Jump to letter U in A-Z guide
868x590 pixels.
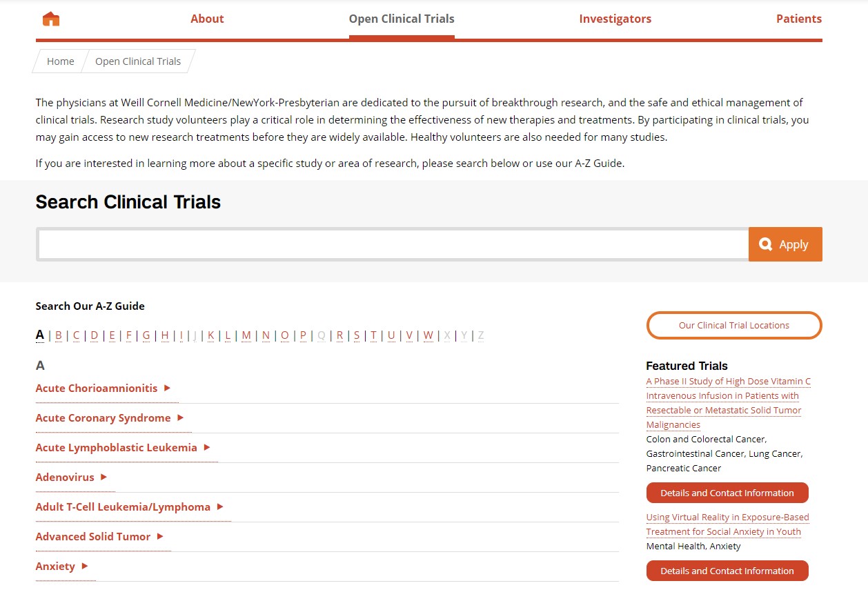click(x=391, y=335)
